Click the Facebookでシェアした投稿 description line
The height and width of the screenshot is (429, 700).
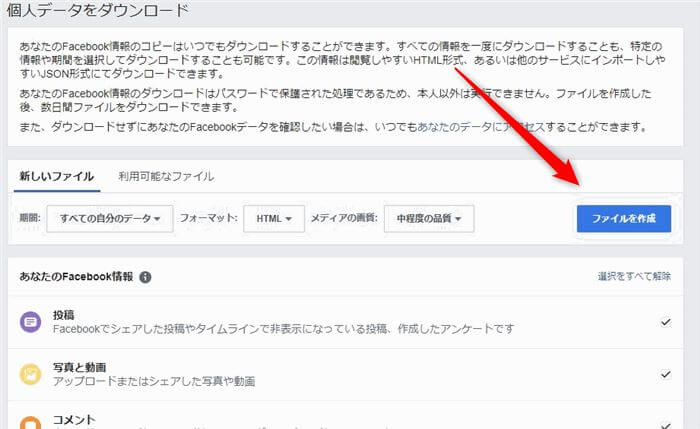[x=283, y=329]
